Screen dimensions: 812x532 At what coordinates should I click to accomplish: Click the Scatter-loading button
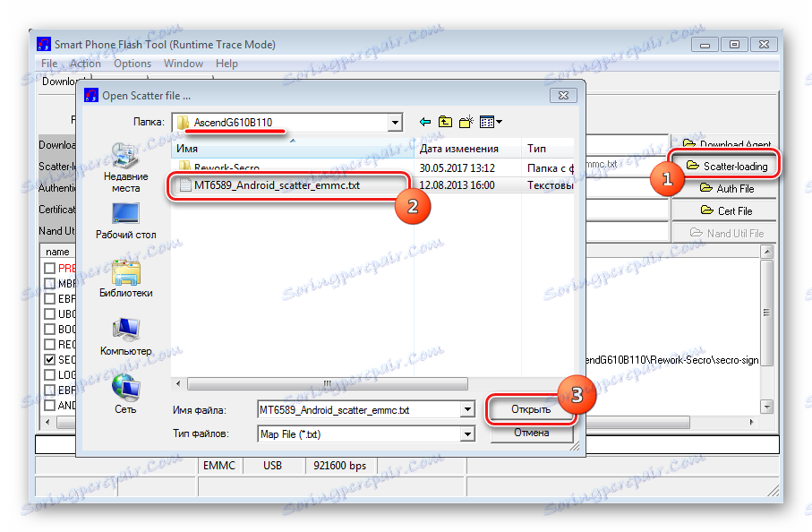(x=727, y=166)
